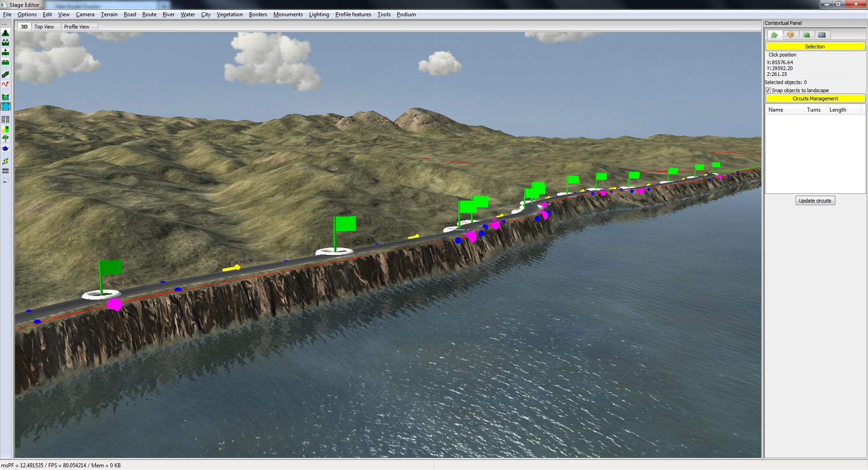Collapse the Selection section header

point(815,47)
